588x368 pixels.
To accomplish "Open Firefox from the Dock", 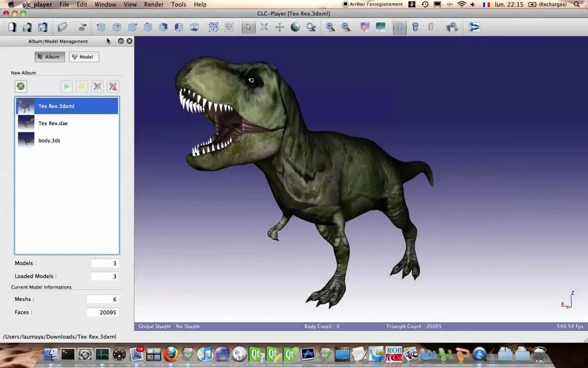I will tap(170, 354).
